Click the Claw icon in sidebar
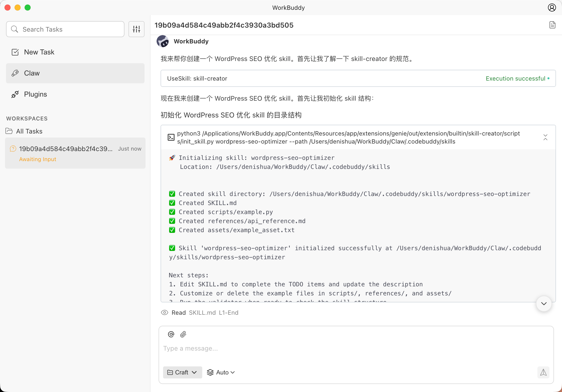562x392 pixels. pyautogui.click(x=15, y=73)
